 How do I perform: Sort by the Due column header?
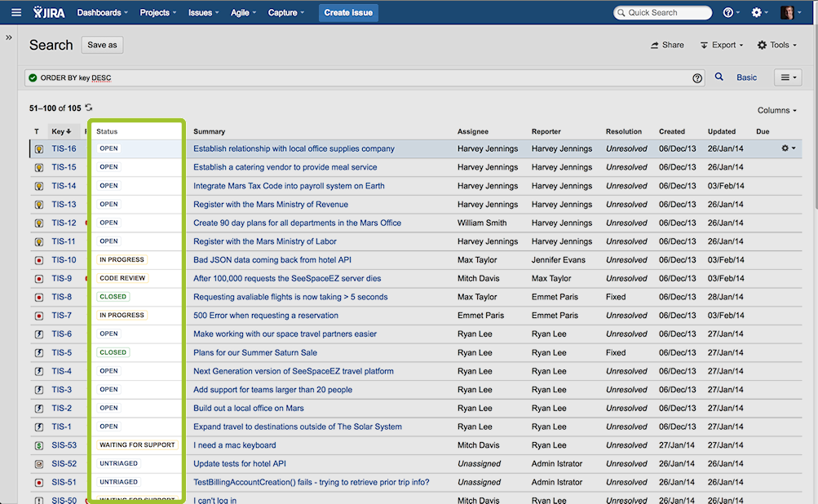(x=763, y=131)
